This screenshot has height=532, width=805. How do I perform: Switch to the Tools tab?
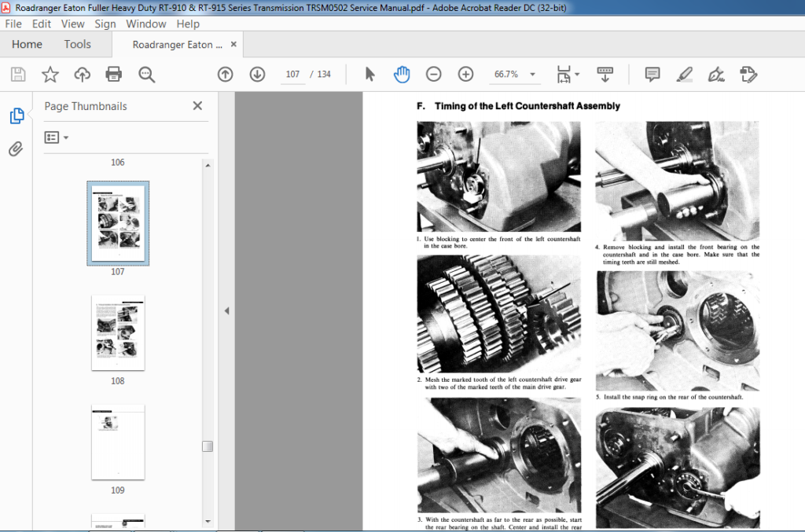[78, 44]
